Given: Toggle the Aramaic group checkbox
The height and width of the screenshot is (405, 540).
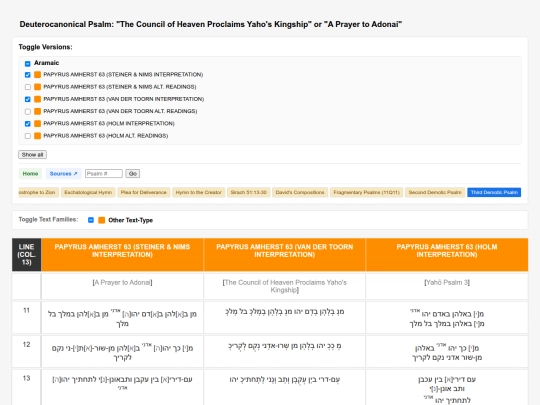Looking at the screenshot, I should [28, 63].
